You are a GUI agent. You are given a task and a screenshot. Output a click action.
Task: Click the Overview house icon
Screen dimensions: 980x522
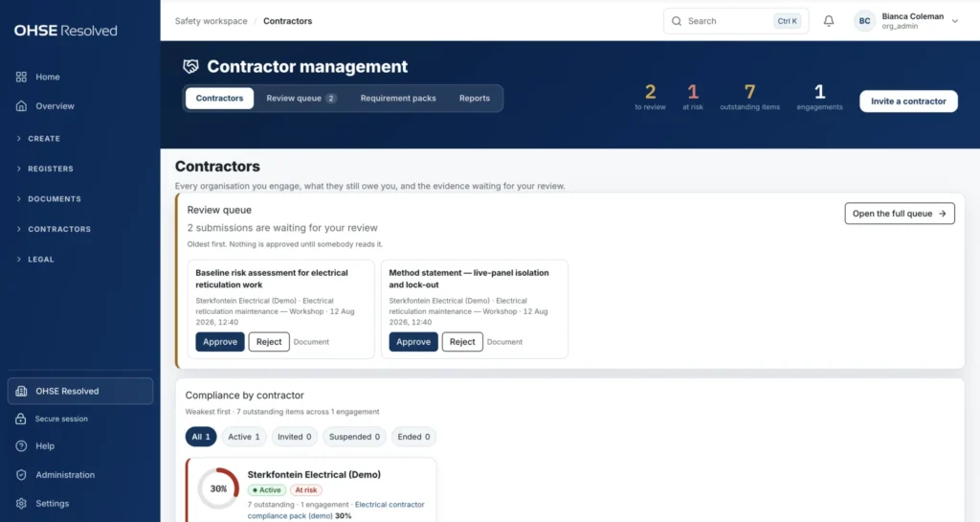[21, 105]
